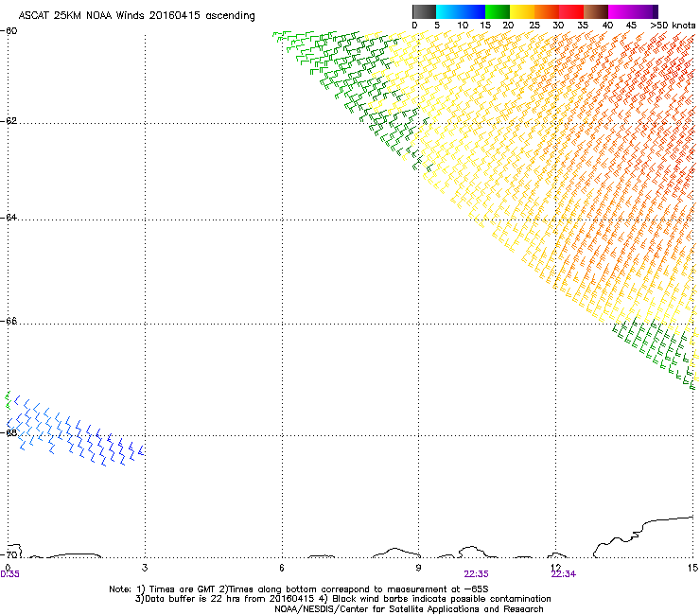Click the '9' longitude axis label

[419, 568]
